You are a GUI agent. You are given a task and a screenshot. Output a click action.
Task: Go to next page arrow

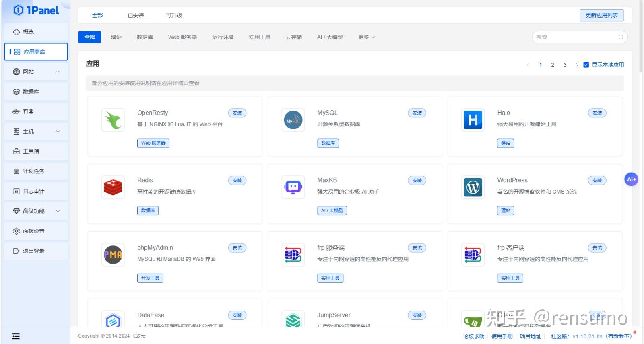click(577, 65)
